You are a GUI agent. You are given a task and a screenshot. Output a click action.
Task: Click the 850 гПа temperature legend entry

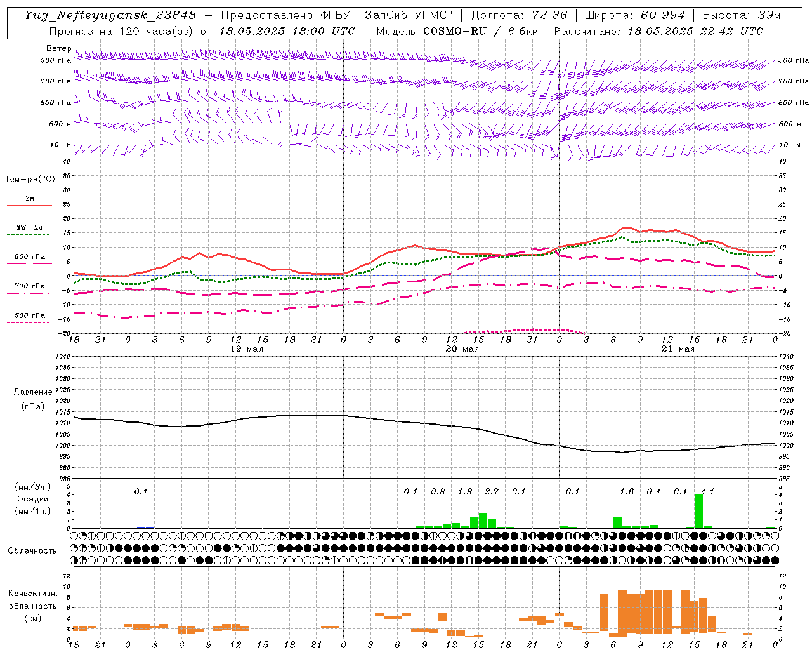coord(30,257)
